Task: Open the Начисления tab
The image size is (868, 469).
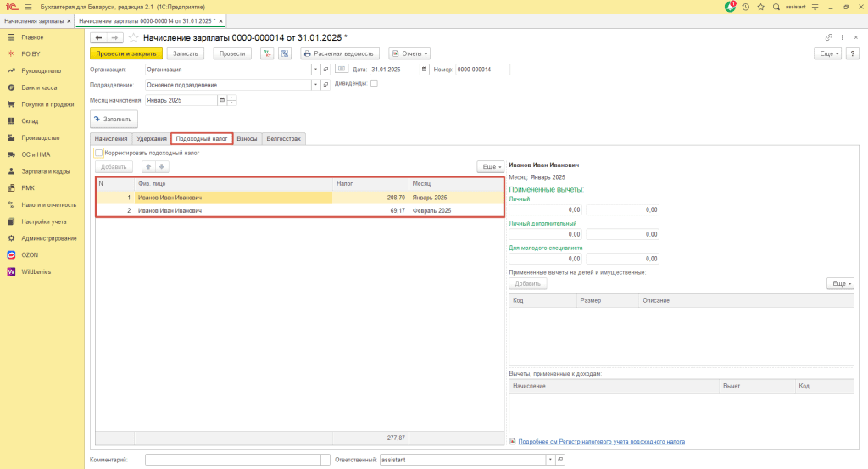Action: coord(111,138)
